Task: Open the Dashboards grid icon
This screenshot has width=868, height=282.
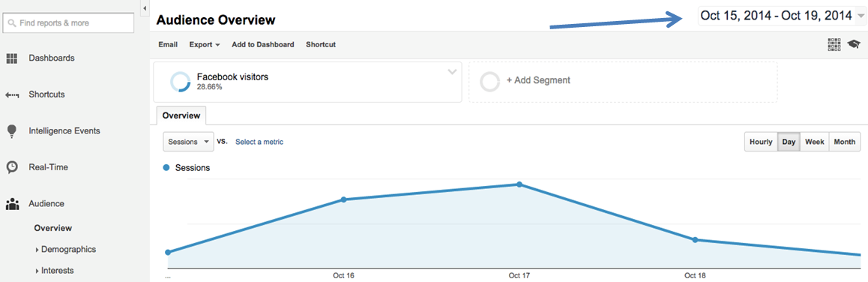Action: [12, 58]
